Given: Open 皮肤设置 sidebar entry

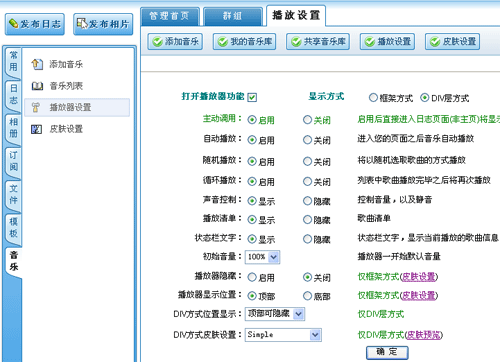Looking at the screenshot, I should (x=66, y=129).
